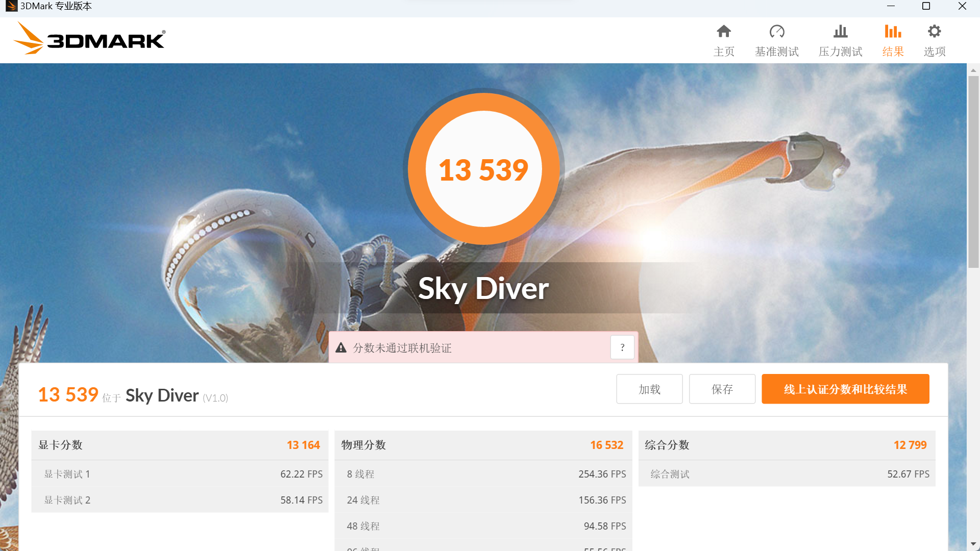The width and height of the screenshot is (980, 551).
Task: Click the 压力测试 tab label
Action: 840,52
